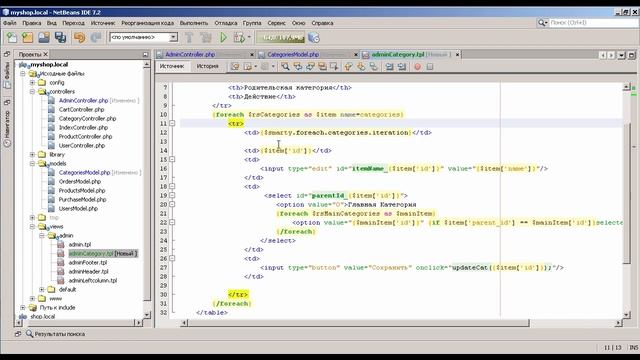Toggle code fold at line 15
This screenshot has height=360, width=640.
pyautogui.click(x=172, y=159)
